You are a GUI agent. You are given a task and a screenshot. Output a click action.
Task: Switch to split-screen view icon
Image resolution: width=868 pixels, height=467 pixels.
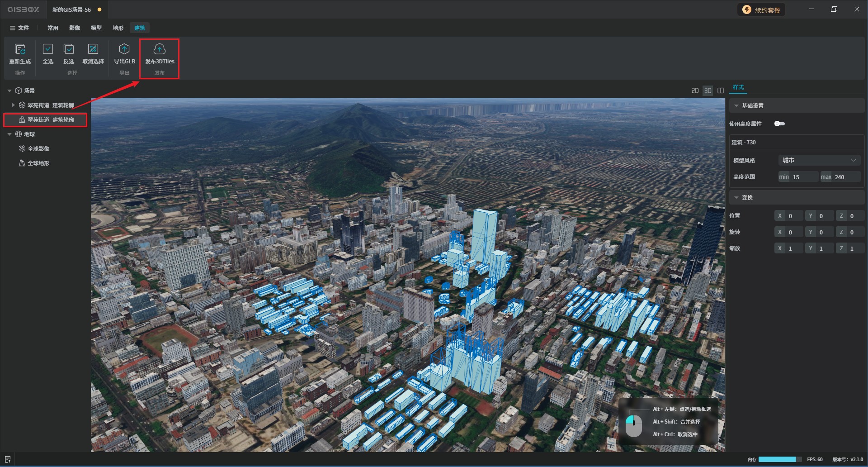point(721,91)
